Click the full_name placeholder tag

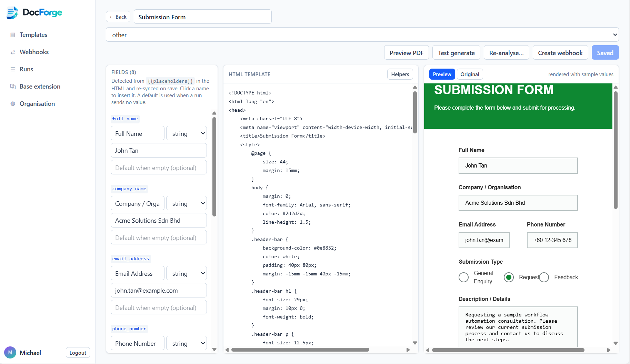pyautogui.click(x=125, y=119)
